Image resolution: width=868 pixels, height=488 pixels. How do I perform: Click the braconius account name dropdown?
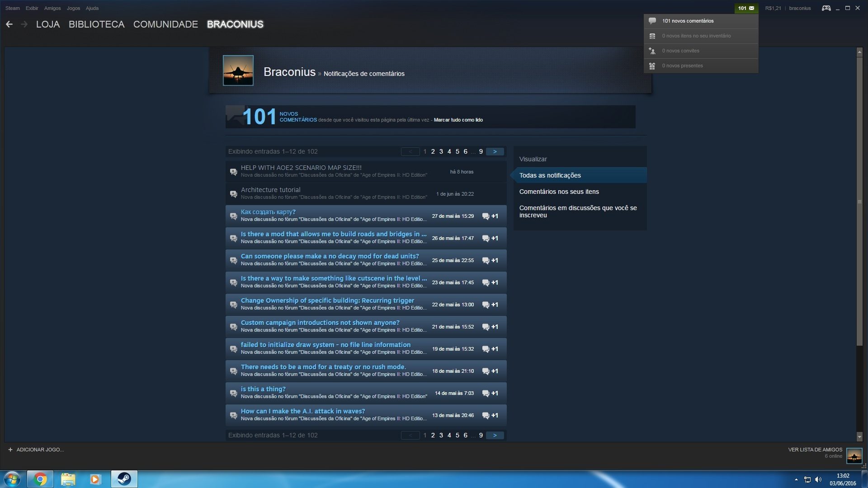(800, 8)
